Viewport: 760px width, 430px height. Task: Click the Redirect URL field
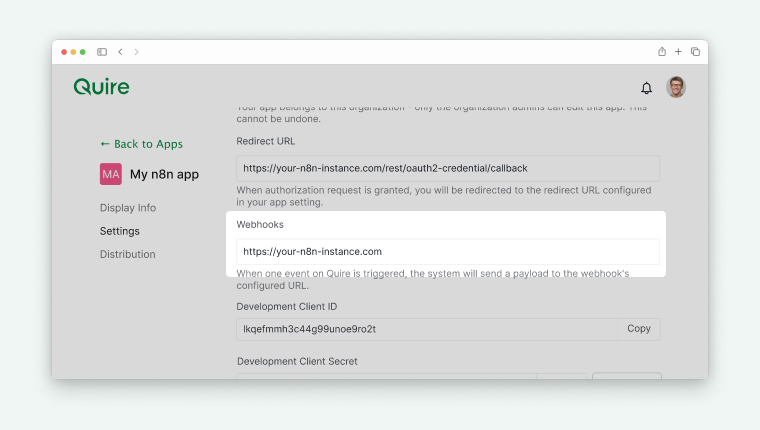click(x=448, y=168)
